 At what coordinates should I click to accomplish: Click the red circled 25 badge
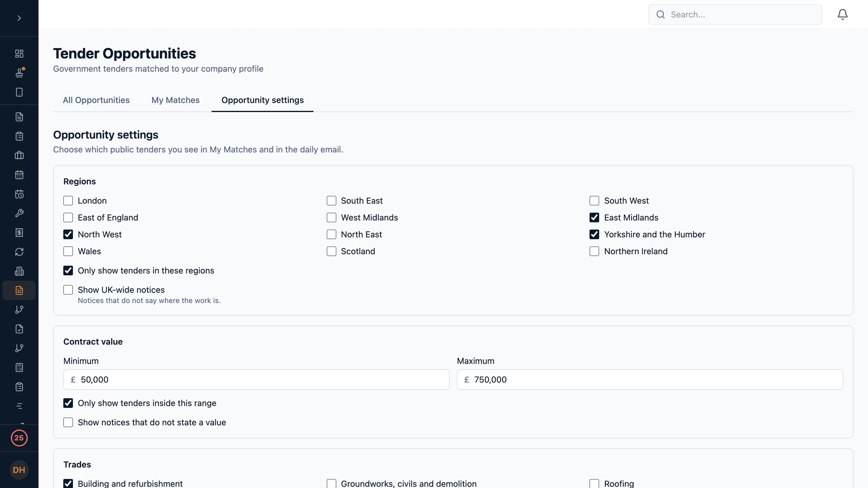pyautogui.click(x=19, y=438)
